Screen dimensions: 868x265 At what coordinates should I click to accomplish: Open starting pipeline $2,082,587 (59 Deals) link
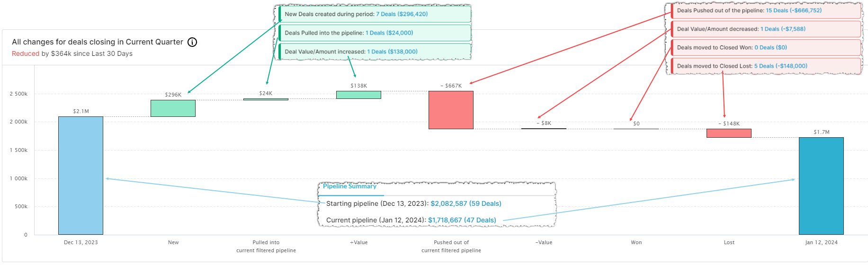coord(466,203)
